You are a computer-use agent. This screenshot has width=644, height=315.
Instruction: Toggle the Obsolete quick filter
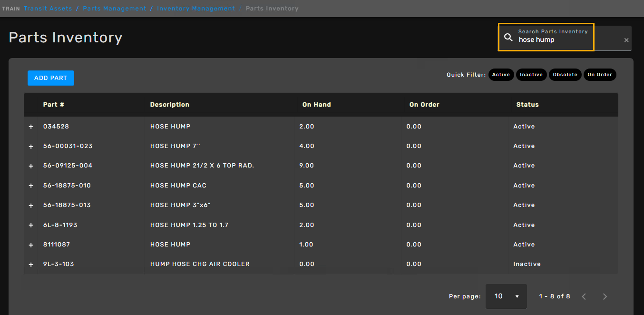565,75
